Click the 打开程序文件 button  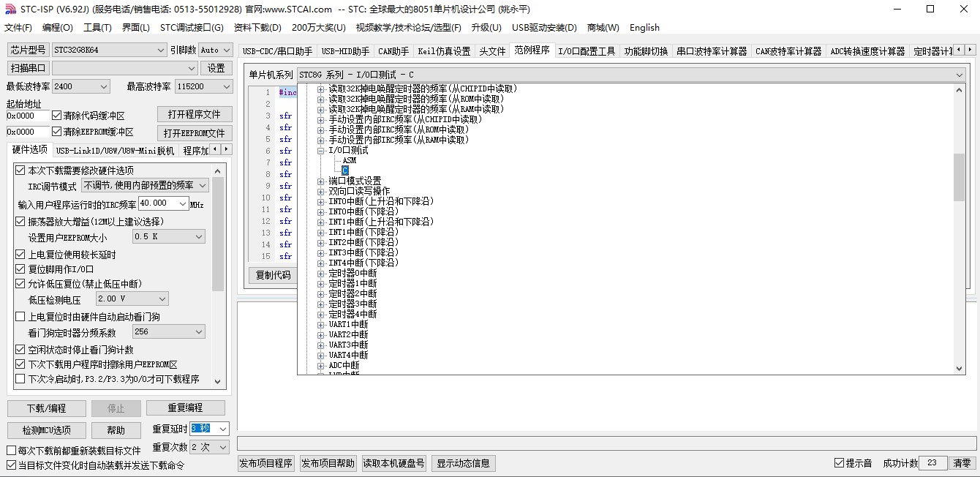pos(195,114)
